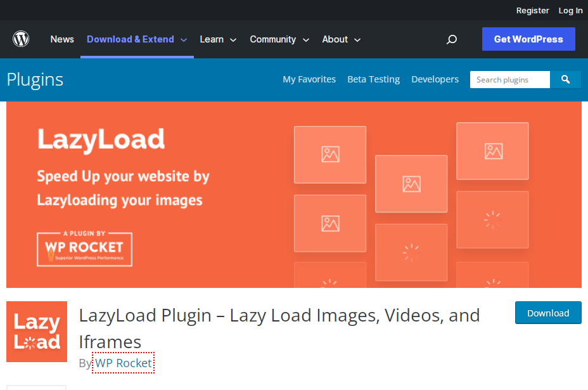Open the Beta Testing page
588x390 pixels.
373,79
